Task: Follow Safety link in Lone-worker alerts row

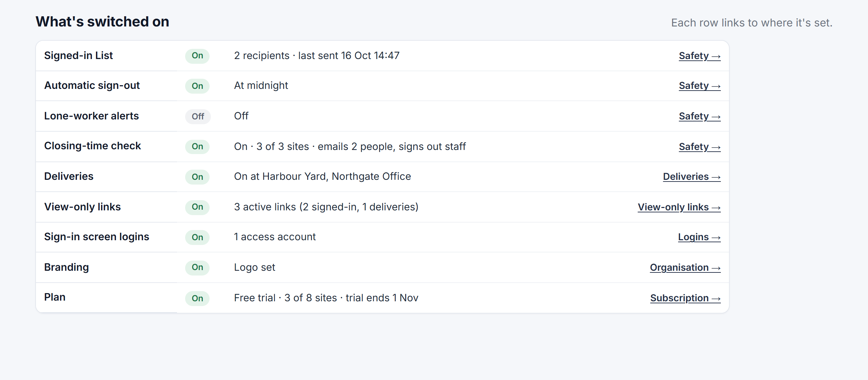Action: coord(699,116)
